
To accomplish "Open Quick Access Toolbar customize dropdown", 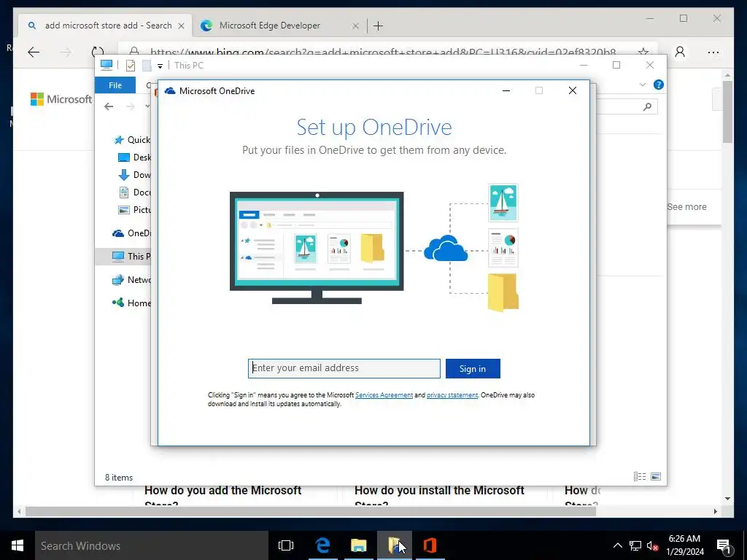I will coord(160,66).
